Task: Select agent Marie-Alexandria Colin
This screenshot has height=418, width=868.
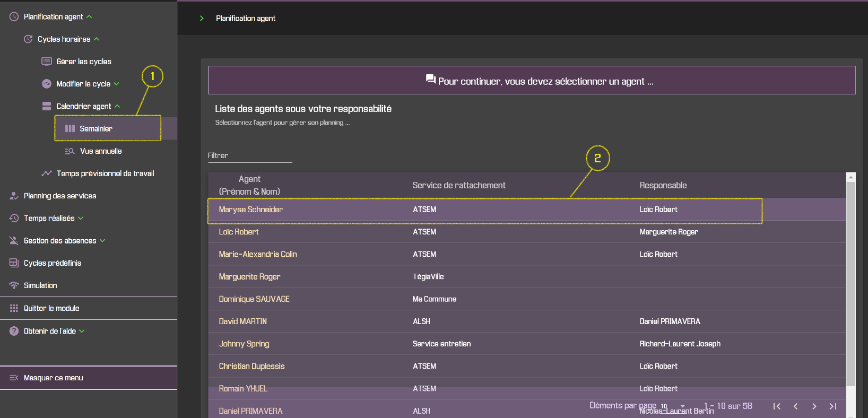Action: pyautogui.click(x=258, y=254)
